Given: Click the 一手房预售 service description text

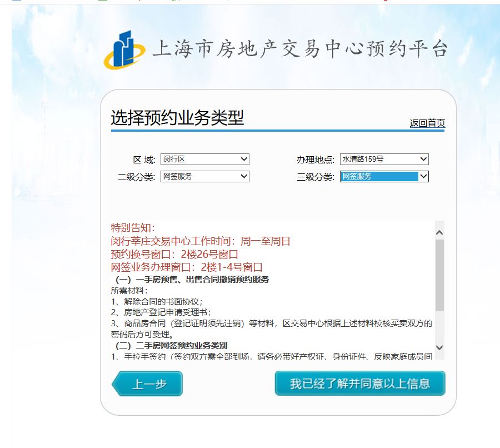Looking at the screenshot, I should (183, 279).
